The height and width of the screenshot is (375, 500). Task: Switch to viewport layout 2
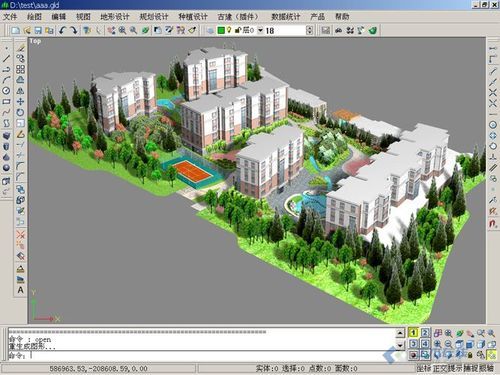425,333
